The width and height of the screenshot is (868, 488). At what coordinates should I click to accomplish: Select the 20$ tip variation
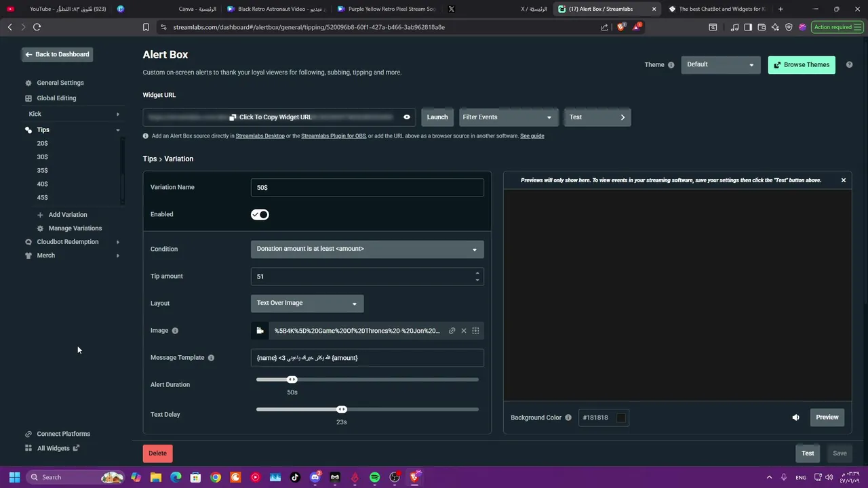pos(42,144)
